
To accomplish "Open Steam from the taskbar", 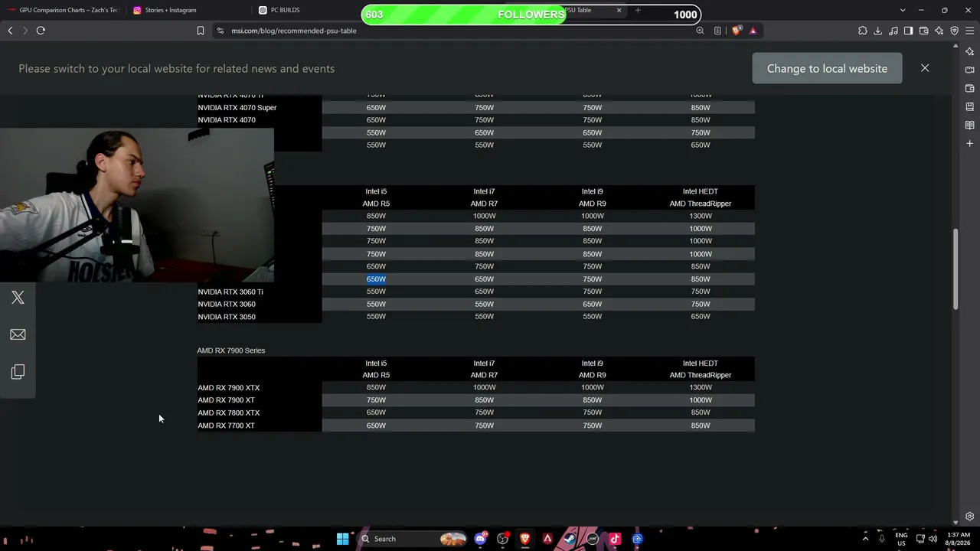I will click(x=570, y=539).
